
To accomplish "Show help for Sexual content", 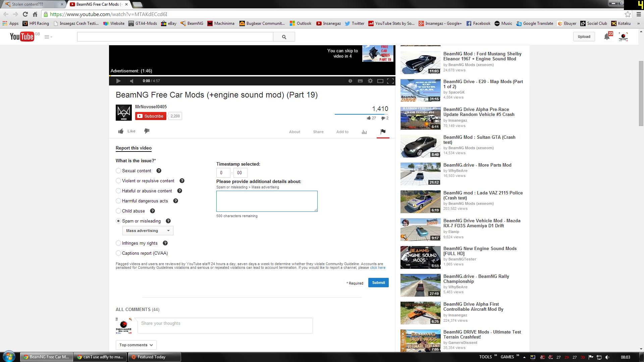I will point(159,171).
